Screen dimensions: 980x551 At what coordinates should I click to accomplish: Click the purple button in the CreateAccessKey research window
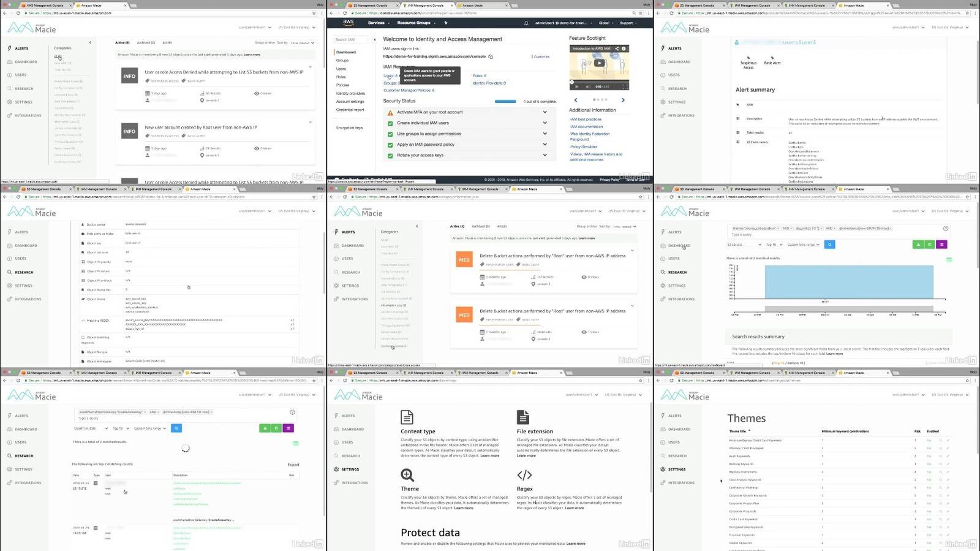coord(288,428)
